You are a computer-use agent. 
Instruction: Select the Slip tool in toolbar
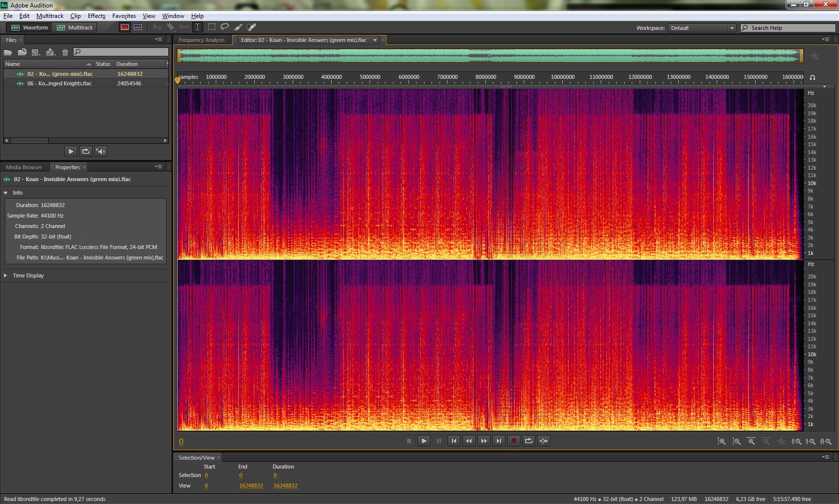[184, 27]
